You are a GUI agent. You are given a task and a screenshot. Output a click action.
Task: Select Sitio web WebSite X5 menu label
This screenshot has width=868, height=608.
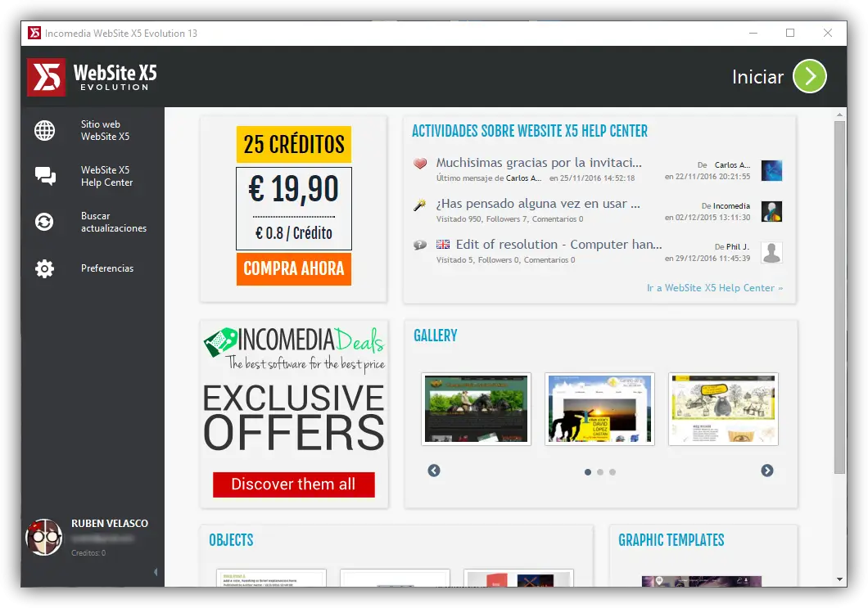[x=105, y=131]
